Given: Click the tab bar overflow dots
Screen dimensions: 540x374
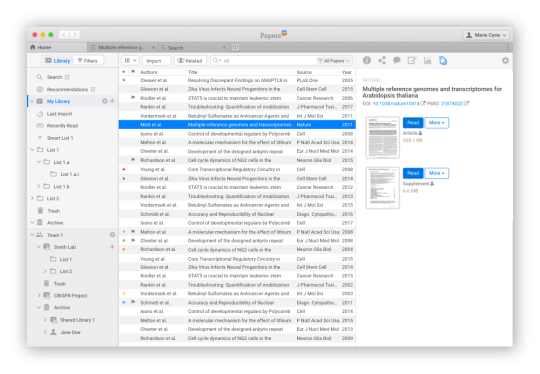Looking at the screenshot, I should tap(508, 47).
